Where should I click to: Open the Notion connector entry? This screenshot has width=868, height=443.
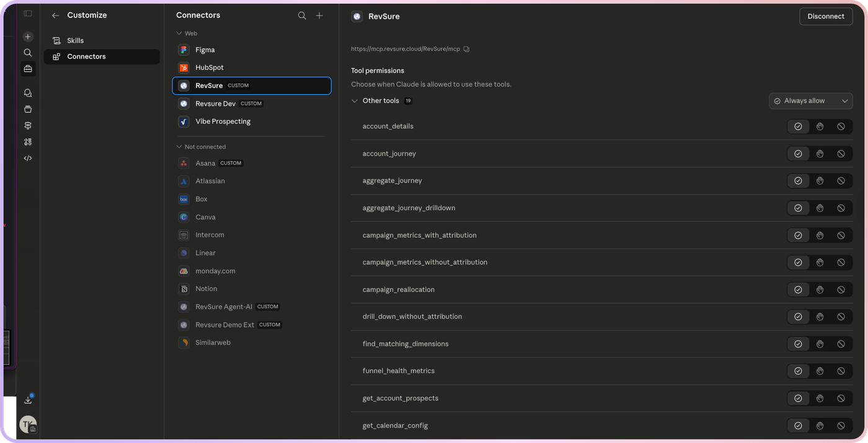[252, 289]
